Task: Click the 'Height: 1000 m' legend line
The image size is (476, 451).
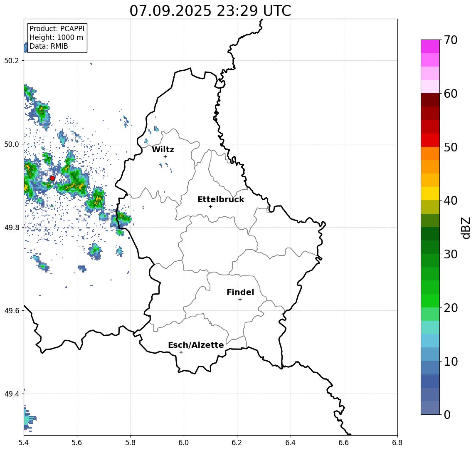Action: click(x=56, y=37)
